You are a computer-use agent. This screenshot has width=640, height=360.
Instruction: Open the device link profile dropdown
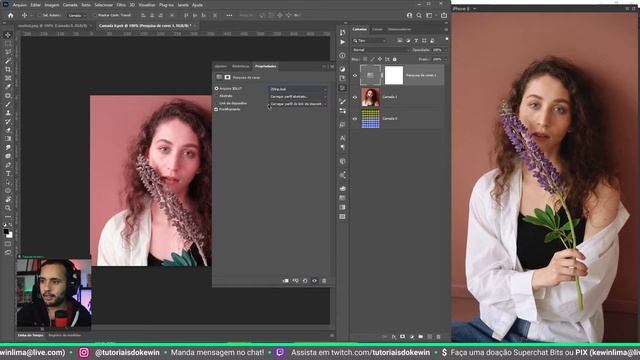[x=298, y=104]
